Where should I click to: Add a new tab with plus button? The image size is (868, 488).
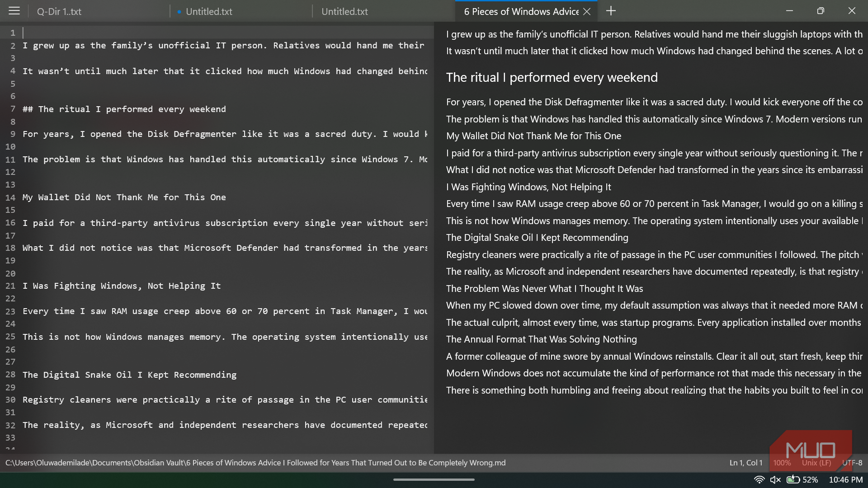pyautogui.click(x=611, y=11)
